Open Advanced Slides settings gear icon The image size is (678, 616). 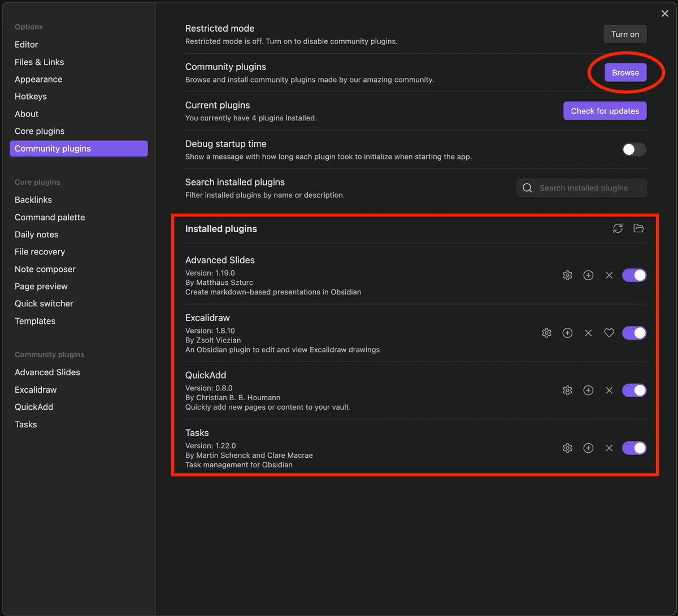(567, 275)
